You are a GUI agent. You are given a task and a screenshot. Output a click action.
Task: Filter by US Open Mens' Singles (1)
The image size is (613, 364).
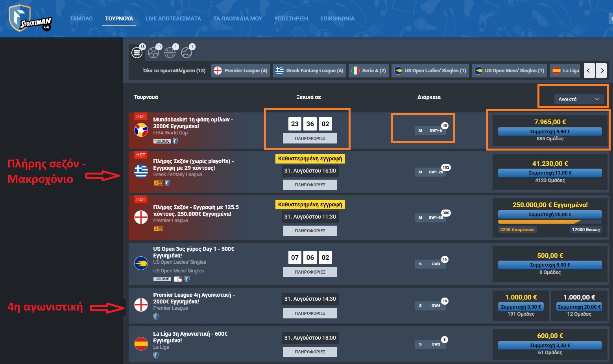tap(509, 71)
